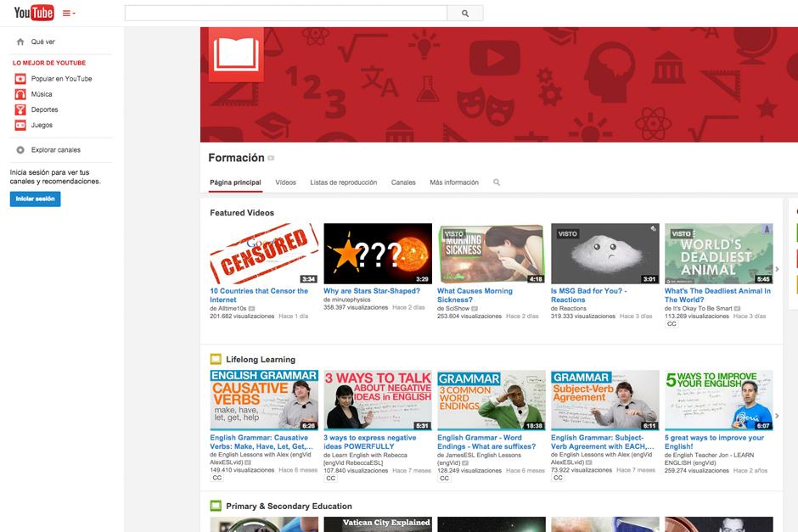The height and width of the screenshot is (532, 798).
Task: Click the Iniciar sesión button
Action: point(34,199)
